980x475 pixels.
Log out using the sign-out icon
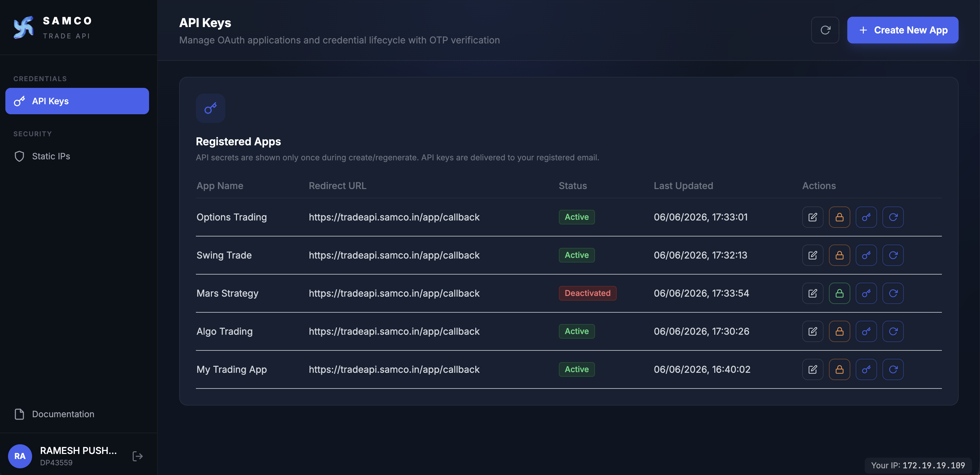click(x=137, y=456)
